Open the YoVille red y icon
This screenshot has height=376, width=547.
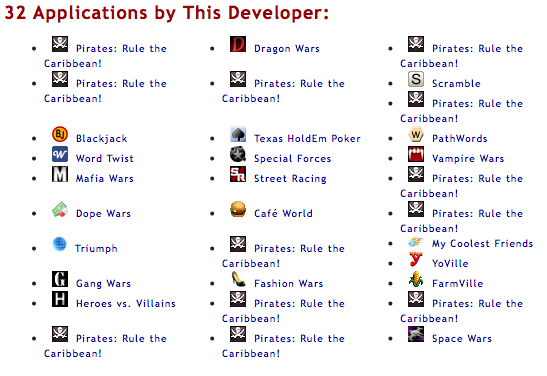[416, 259]
